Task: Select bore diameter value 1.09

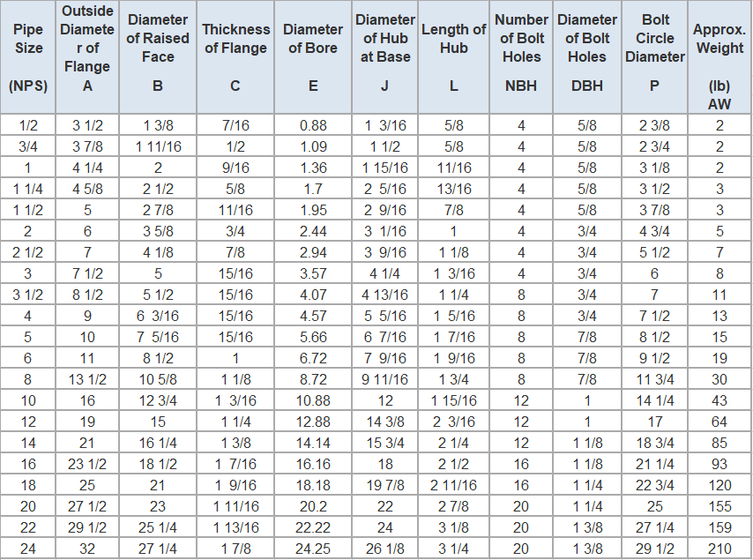Action: click(313, 146)
